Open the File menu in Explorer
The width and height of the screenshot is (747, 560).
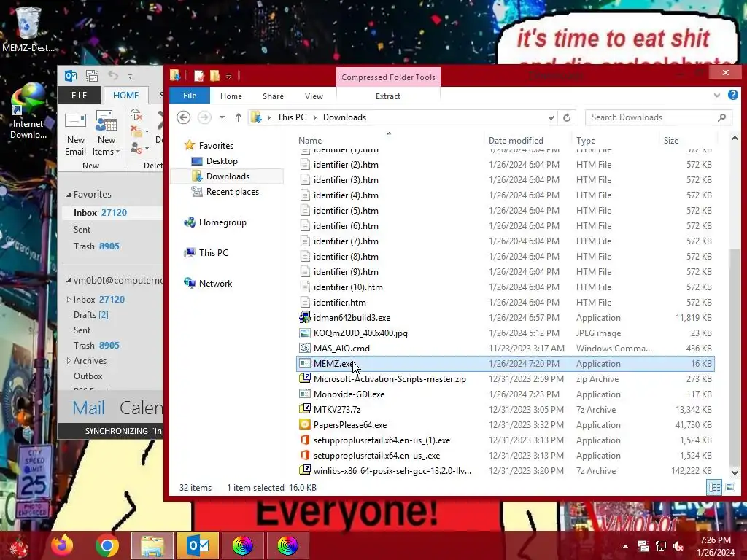(190, 96)
